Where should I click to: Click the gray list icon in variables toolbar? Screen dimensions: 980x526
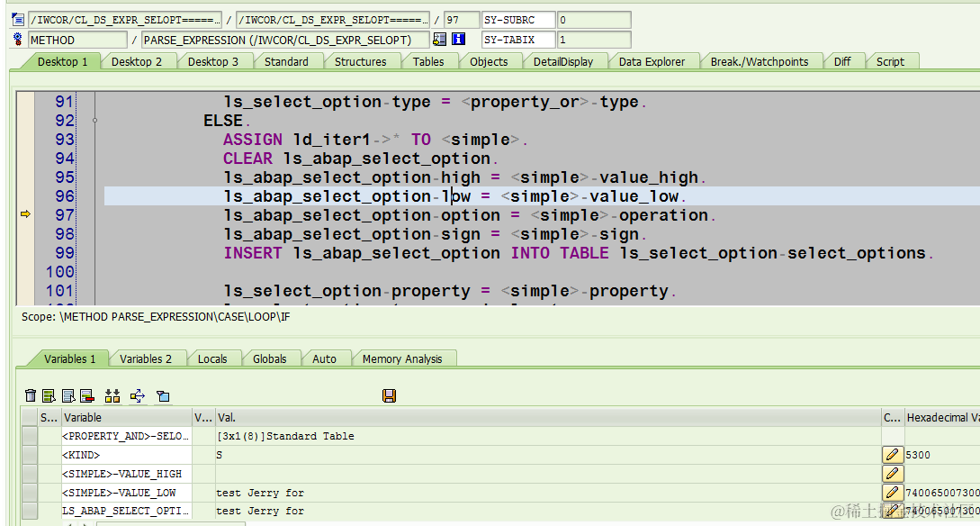68,395
